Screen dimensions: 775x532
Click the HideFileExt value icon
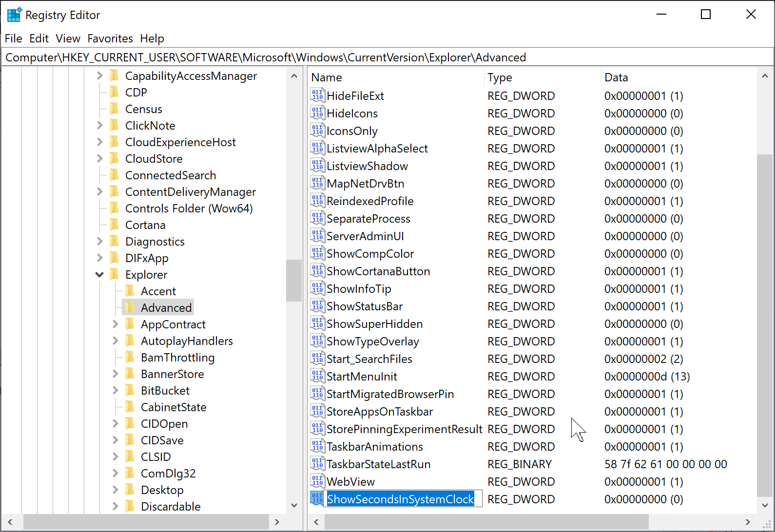(x=317, y=95)
